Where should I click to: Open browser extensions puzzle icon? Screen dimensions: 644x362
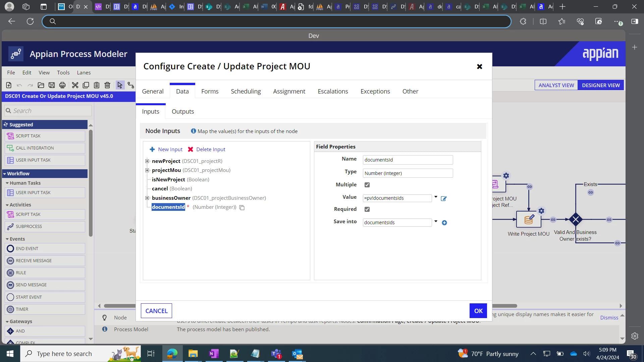coord(523,21)
